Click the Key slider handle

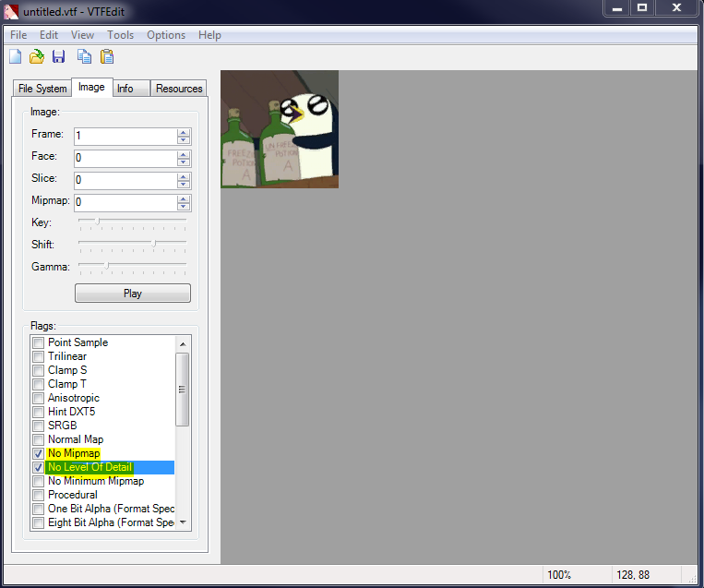coord(98,221)
